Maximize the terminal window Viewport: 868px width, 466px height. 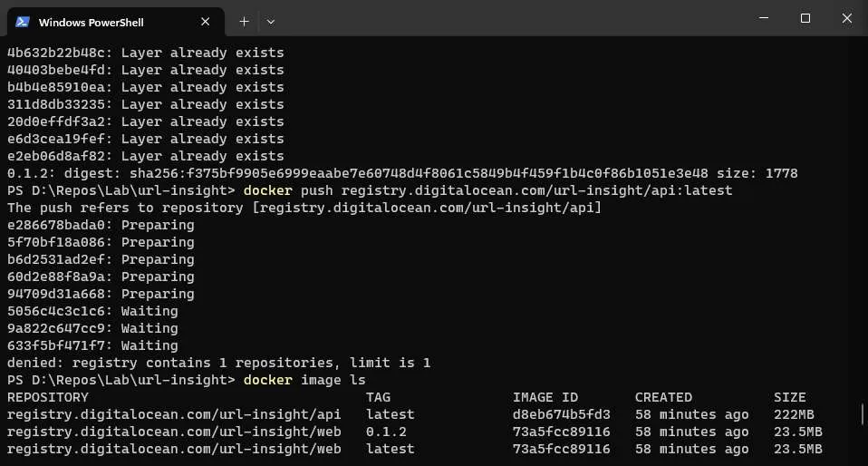click(805, 18)
